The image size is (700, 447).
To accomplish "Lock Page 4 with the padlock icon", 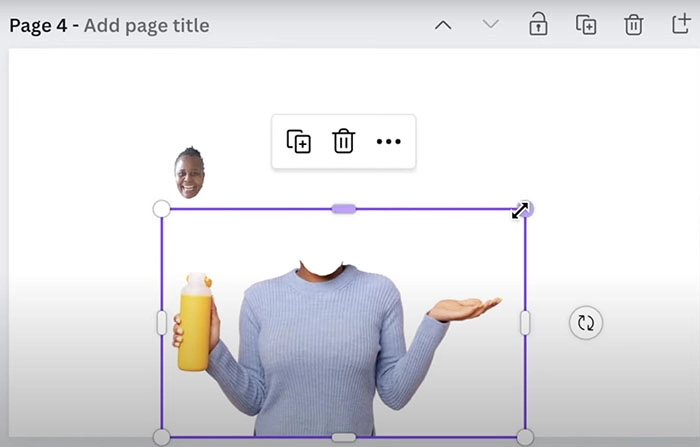I will point(538,25).
